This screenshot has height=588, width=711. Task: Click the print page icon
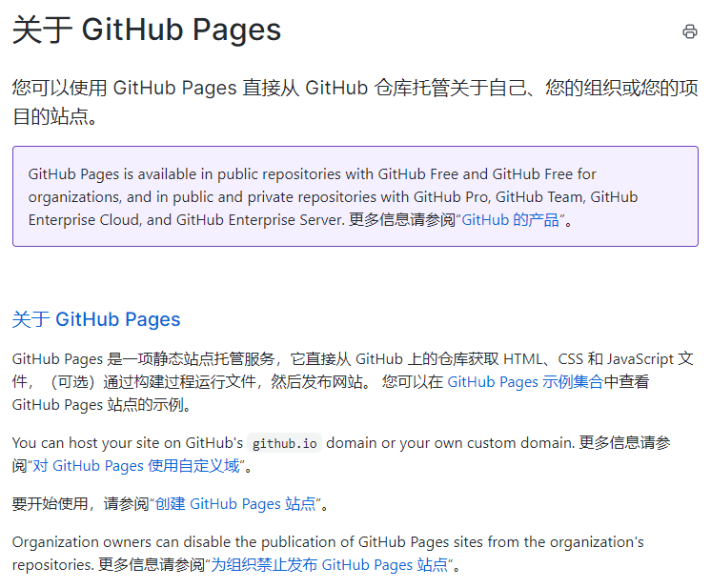690,31
